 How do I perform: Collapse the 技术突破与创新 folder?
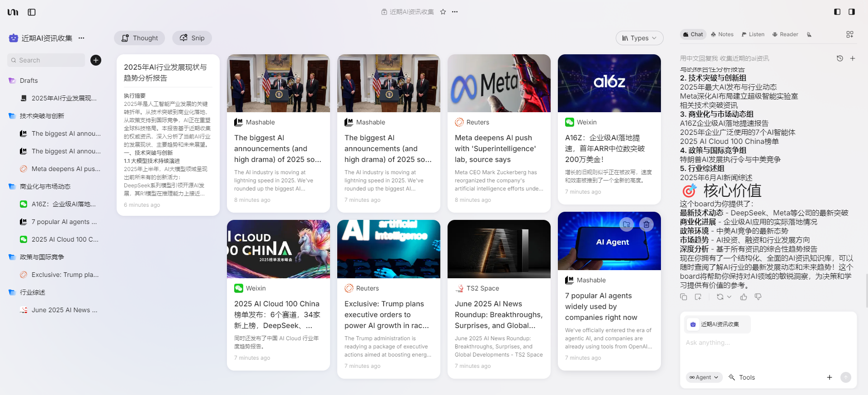pos(12,116)
